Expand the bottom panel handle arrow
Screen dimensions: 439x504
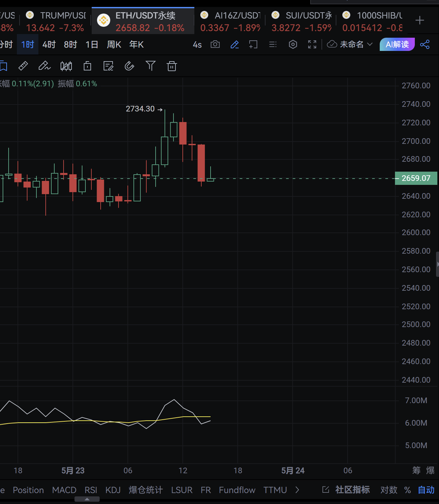(x=87, y=499)
